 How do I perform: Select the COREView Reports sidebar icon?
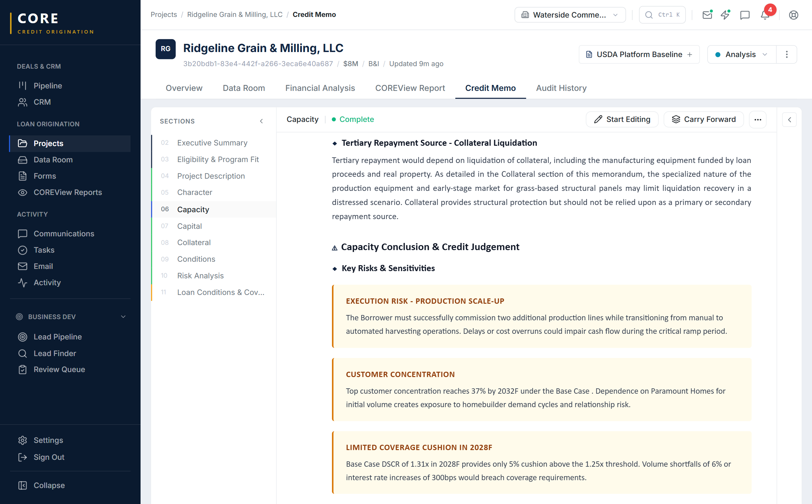[x=22, y=192]
